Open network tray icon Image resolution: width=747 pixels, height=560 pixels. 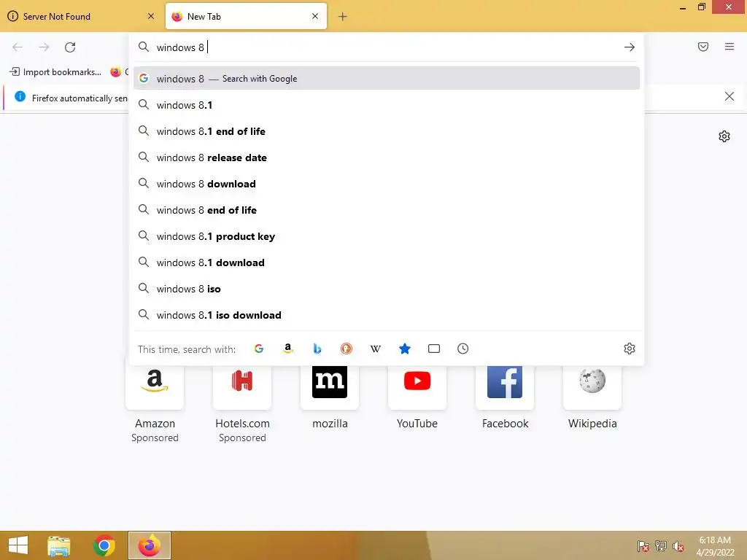pyautogui.click(x=661, y=546)
